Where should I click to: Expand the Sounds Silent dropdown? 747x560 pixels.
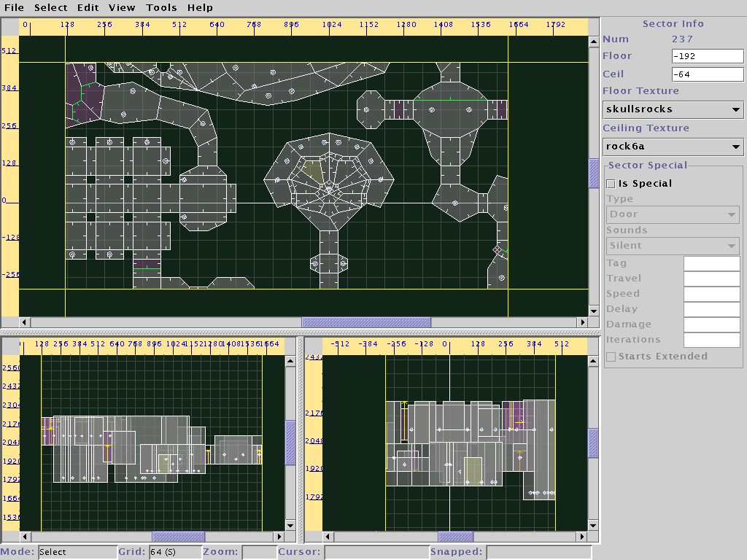click(673, 246)
